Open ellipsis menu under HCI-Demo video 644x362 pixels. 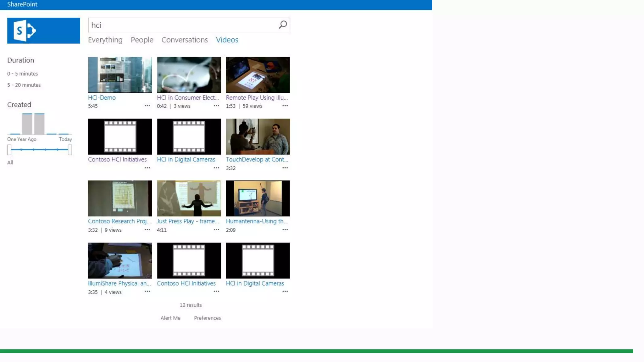147,106
